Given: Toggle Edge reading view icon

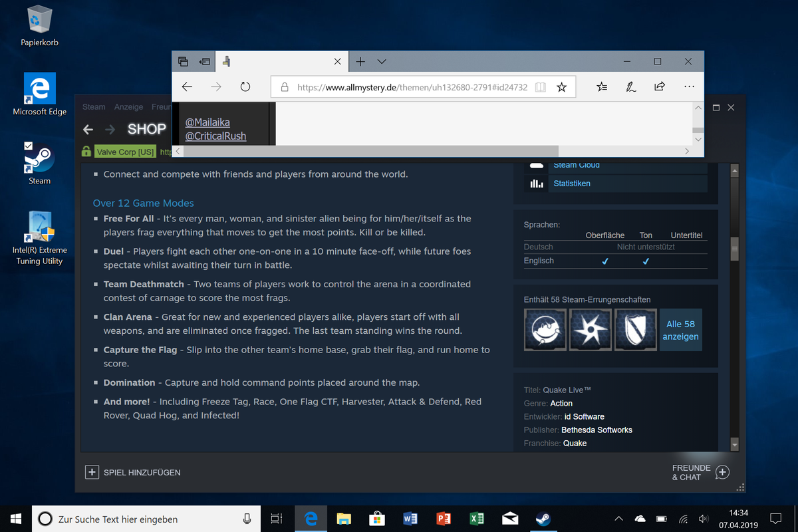Looking at the screenshot, I should 541,87.
